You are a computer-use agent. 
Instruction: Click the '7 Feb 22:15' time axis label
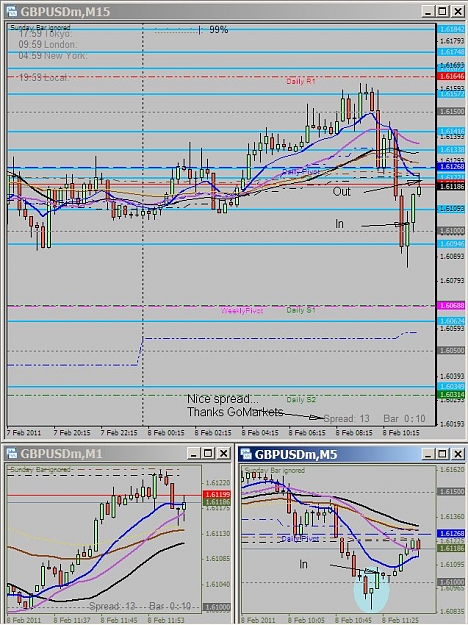tap(119, 433)
